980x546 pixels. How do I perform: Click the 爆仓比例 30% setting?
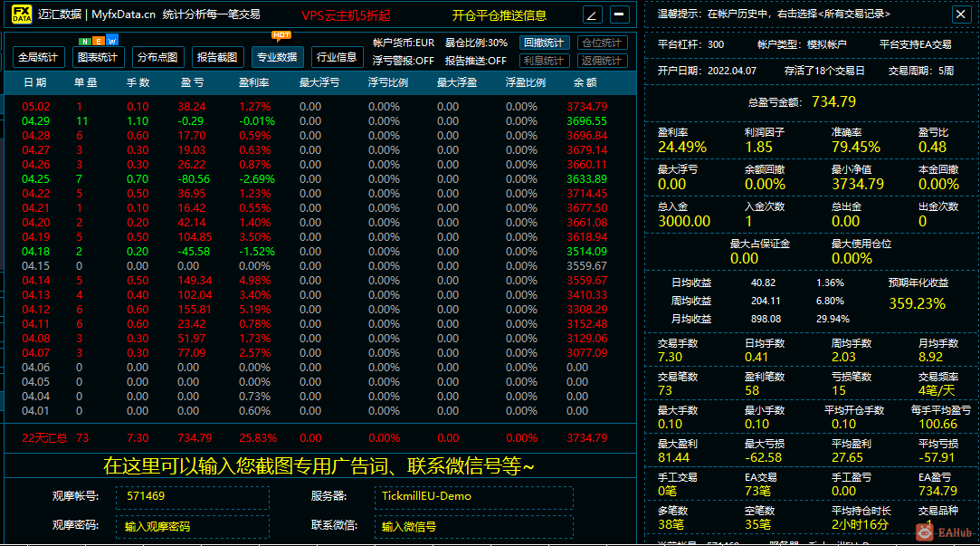476,43
